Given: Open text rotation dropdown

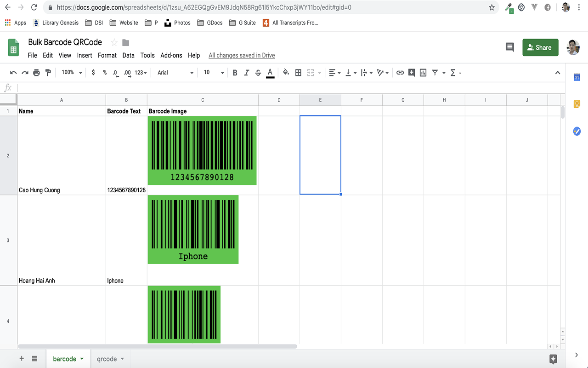Looking at the screenshot, I should tap(383, 73).
